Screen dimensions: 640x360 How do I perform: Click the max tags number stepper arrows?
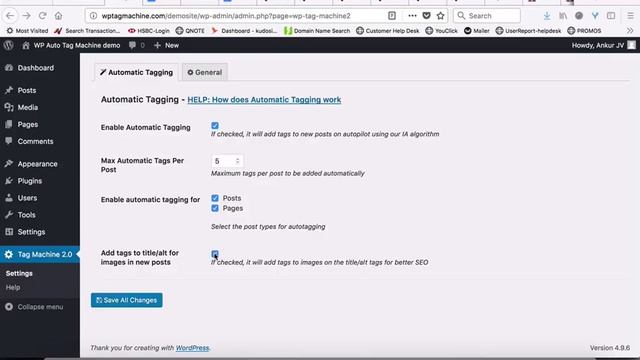pyautogui.click(x=237, y=161)
